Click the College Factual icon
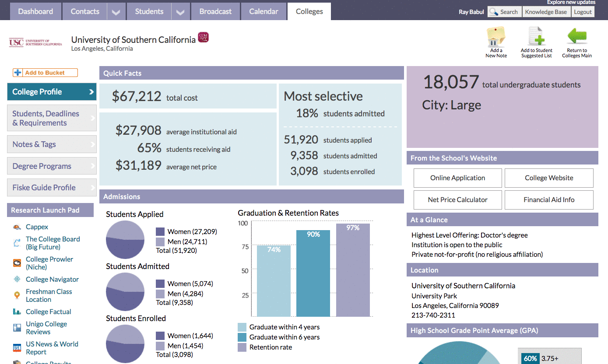608x364 pixels. pyautogui.click(x=17, y=311)
